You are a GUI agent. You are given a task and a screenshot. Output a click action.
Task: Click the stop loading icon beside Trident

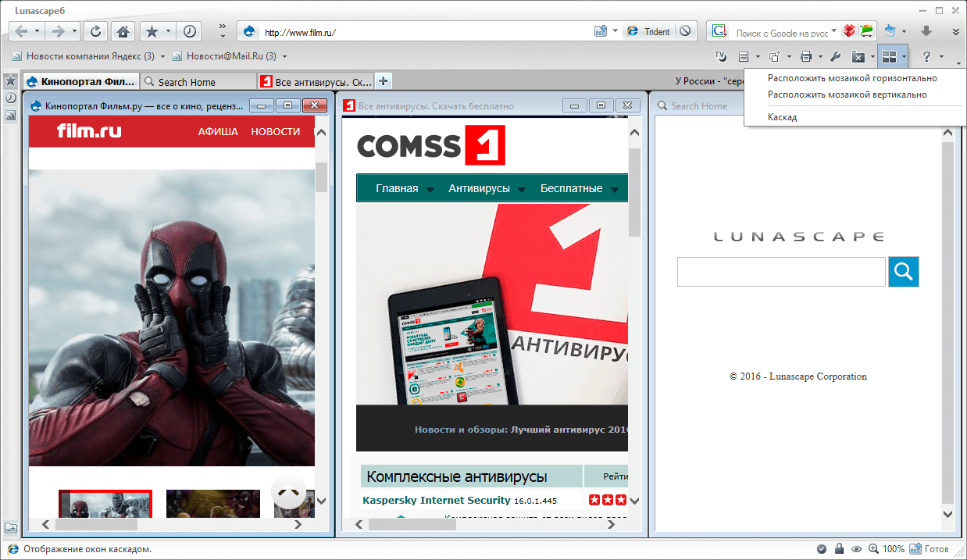[x=685, y=31]
